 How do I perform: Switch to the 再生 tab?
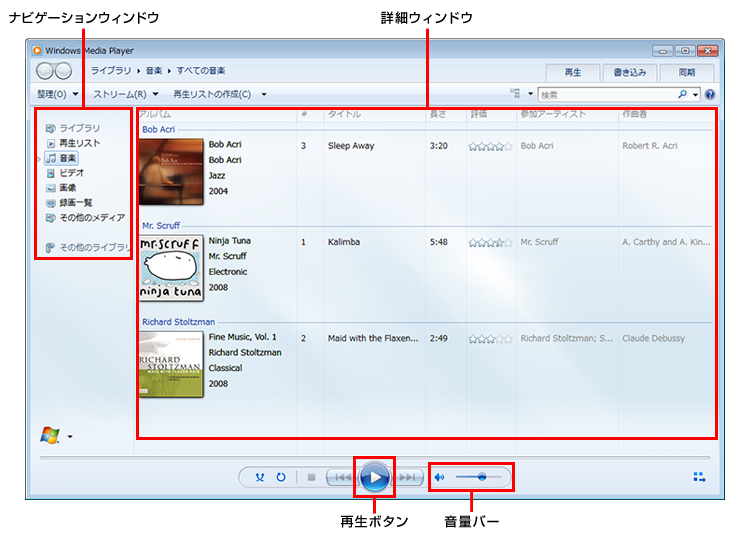point(573,73)
